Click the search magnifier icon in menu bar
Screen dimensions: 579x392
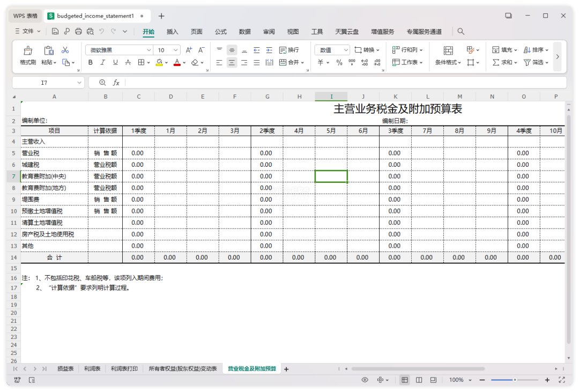tap(461, 32)
